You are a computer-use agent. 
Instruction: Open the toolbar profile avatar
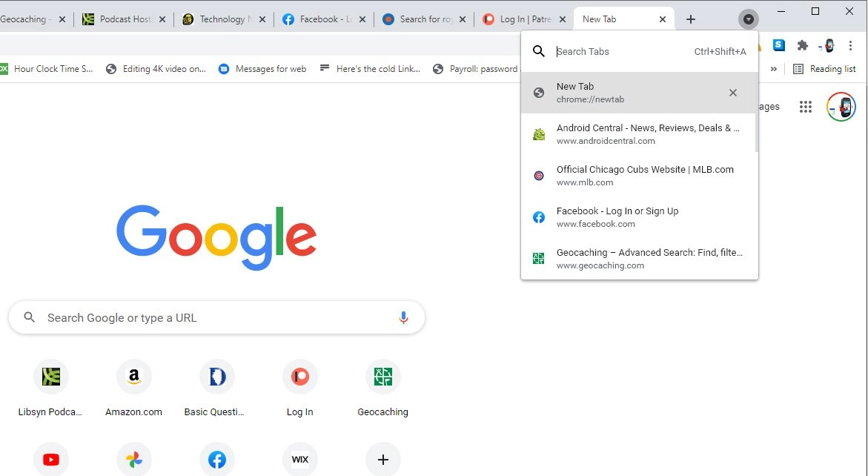(827, 45)
